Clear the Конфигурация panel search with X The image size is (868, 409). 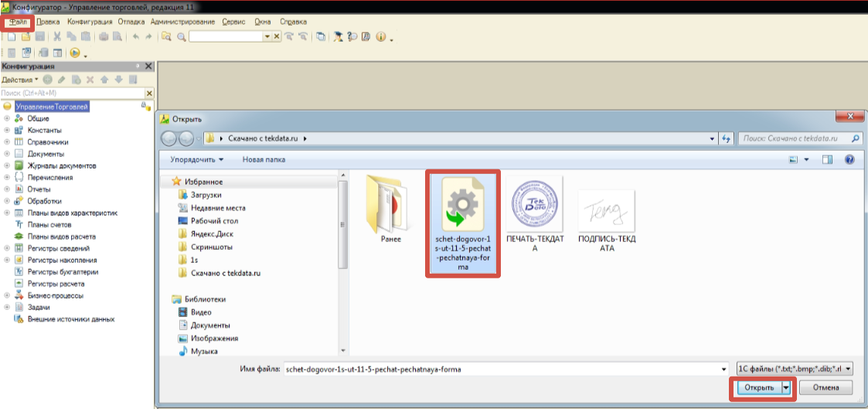pyautogui.click(x=149, y=94)
